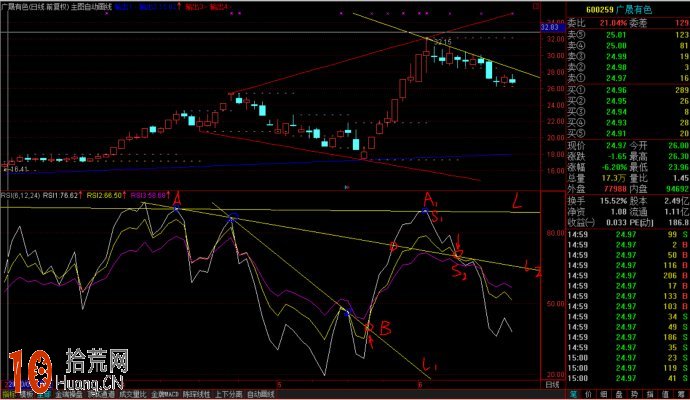This screenshot has width=690, height=400.
Task: Open the 筹 chip distribution tab
Action: 680,394
